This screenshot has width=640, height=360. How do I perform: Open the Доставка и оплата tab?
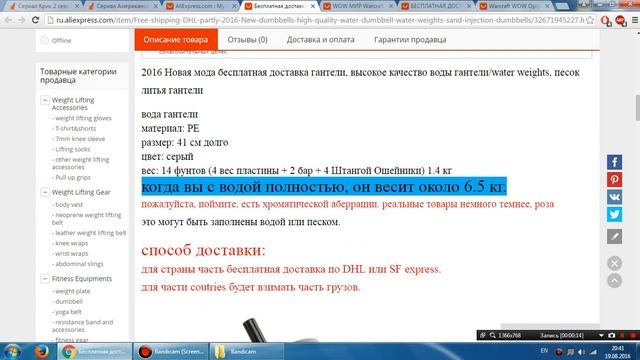pyautogui.click(x=320, y=40)
